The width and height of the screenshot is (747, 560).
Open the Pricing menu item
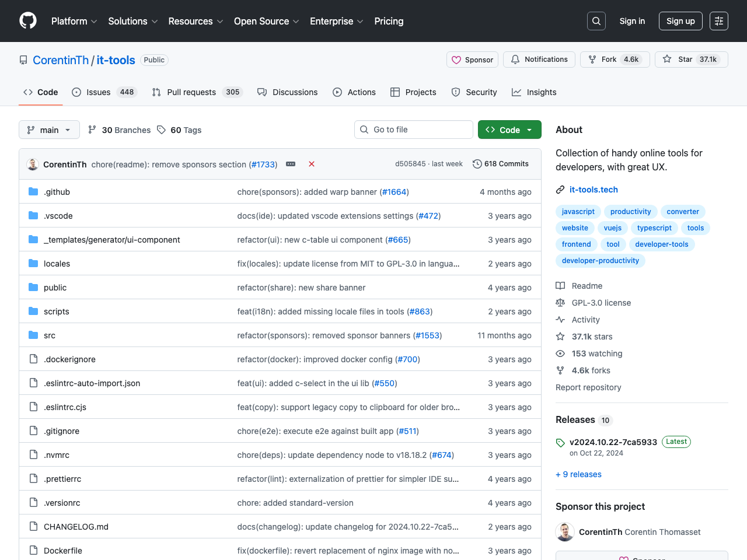tap(389, 21)
